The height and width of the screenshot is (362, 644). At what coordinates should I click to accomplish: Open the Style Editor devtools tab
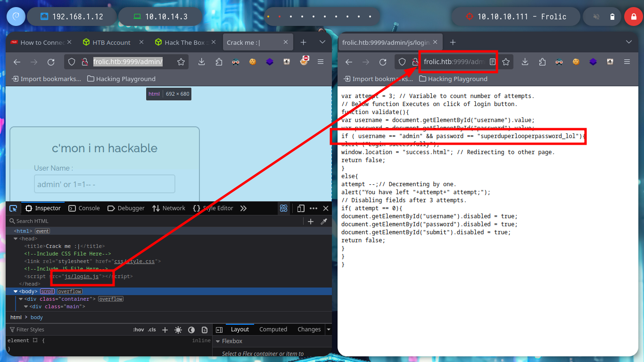(213, 208)
